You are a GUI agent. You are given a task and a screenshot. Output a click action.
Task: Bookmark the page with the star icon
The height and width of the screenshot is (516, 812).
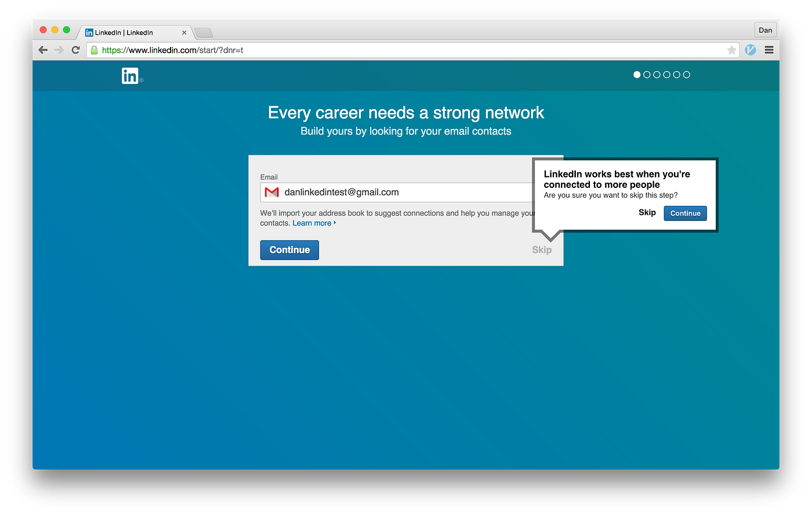pyautogui.click(x=732, y=50)
